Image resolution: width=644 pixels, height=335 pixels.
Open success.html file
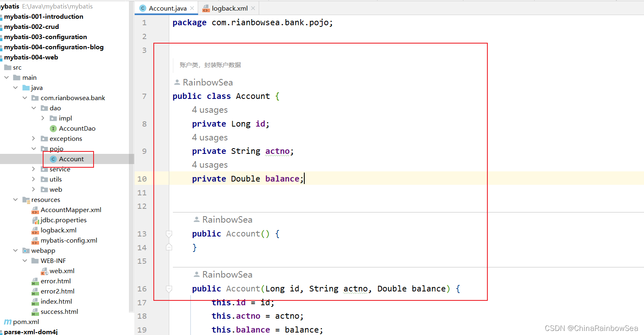pos(59,312)
